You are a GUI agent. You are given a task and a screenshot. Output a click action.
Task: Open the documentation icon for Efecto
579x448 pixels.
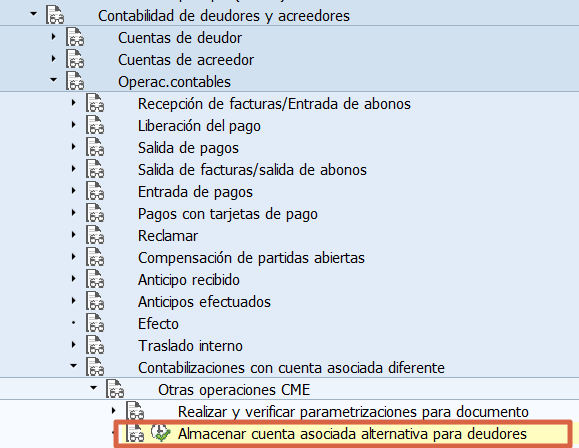click(x=95, y=324)
